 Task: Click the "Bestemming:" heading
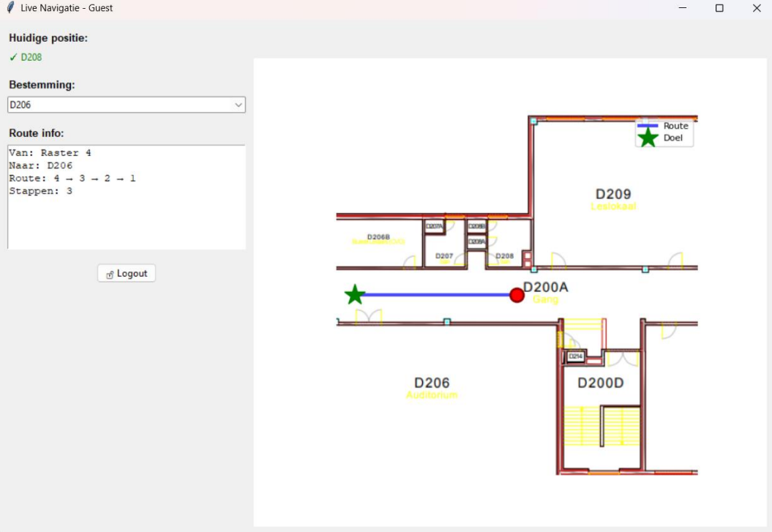pos(42,85)
